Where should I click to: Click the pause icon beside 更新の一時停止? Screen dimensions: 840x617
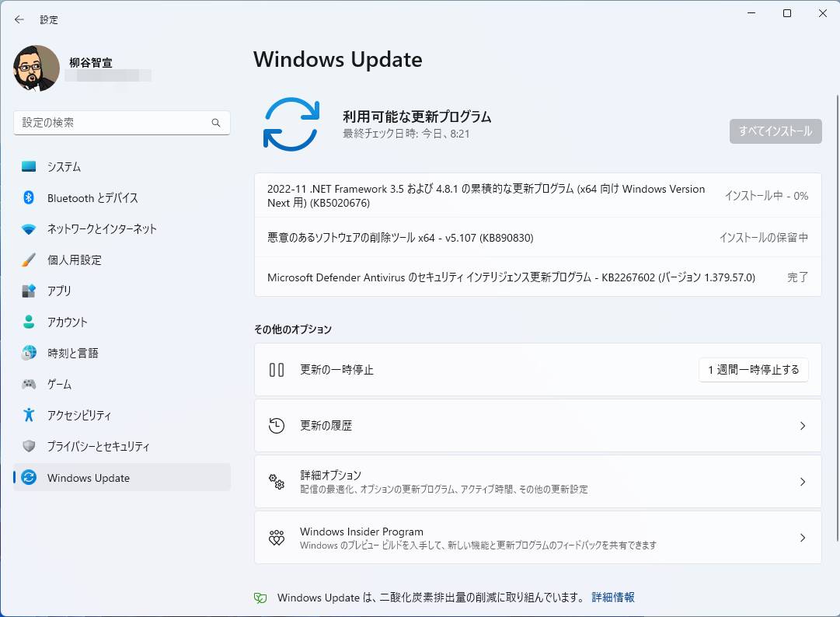pyautogui.click(x=277, y=370)
